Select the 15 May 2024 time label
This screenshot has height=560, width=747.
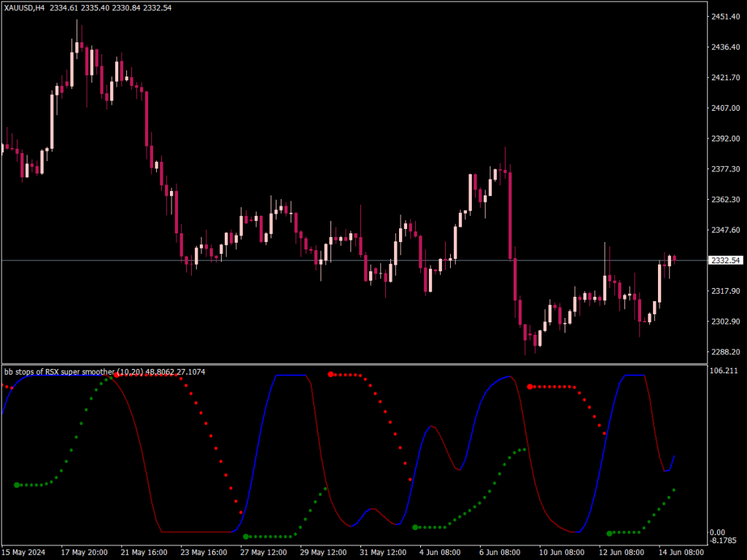point(23,552)
